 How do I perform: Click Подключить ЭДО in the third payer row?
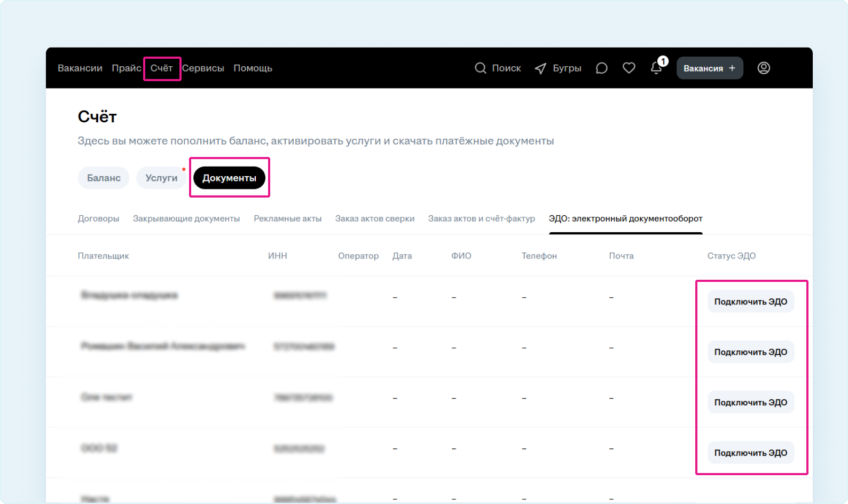[751, 402]
